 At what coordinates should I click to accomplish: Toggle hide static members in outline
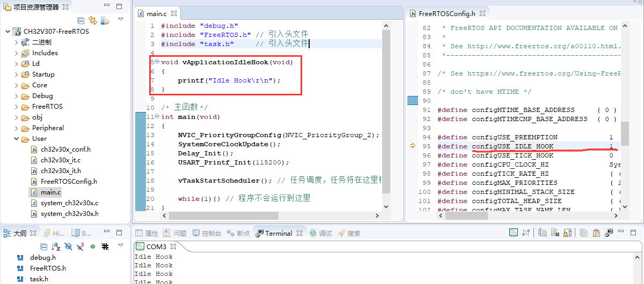(80, 246)
